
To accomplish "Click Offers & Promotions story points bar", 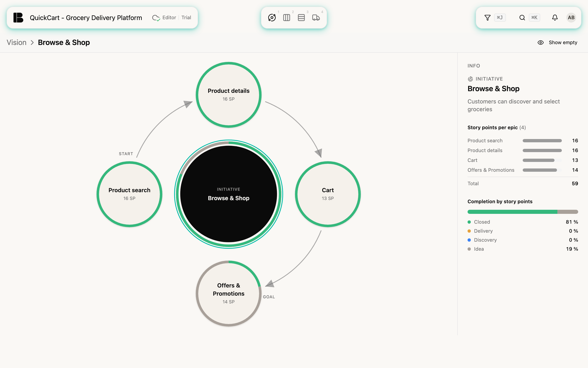I will pyautogui.click(x=542, y=170).
